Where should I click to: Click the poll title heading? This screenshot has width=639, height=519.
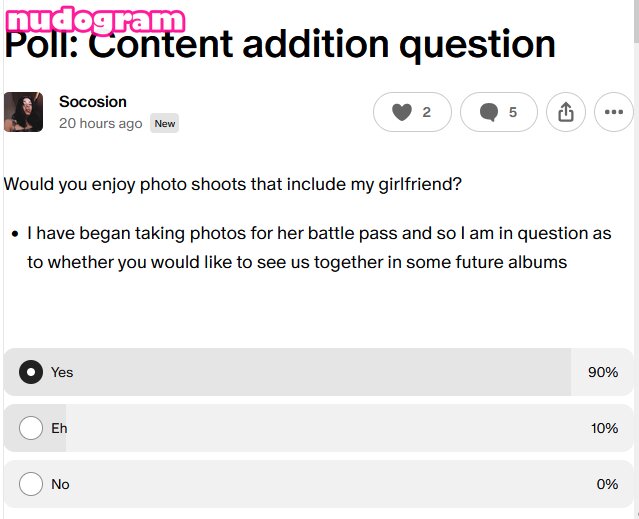point(280,46)
